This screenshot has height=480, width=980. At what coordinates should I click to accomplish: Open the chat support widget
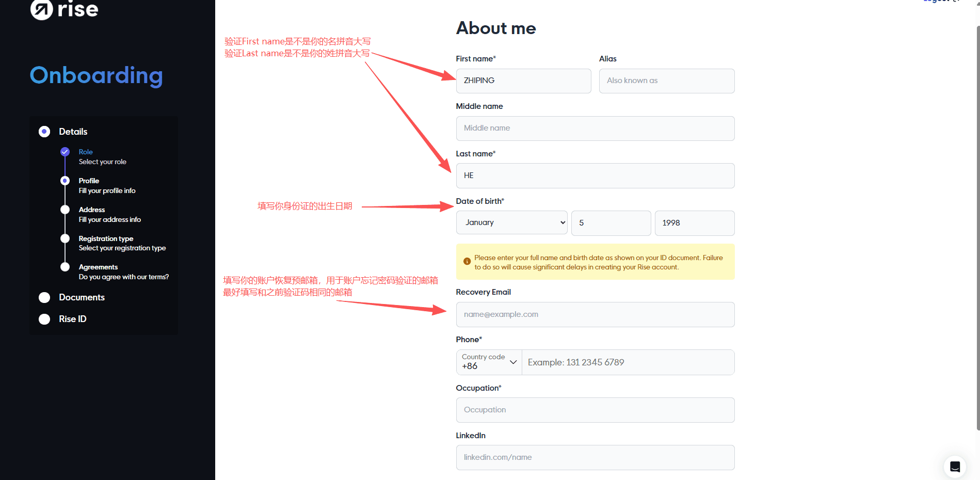pos(955,467)
